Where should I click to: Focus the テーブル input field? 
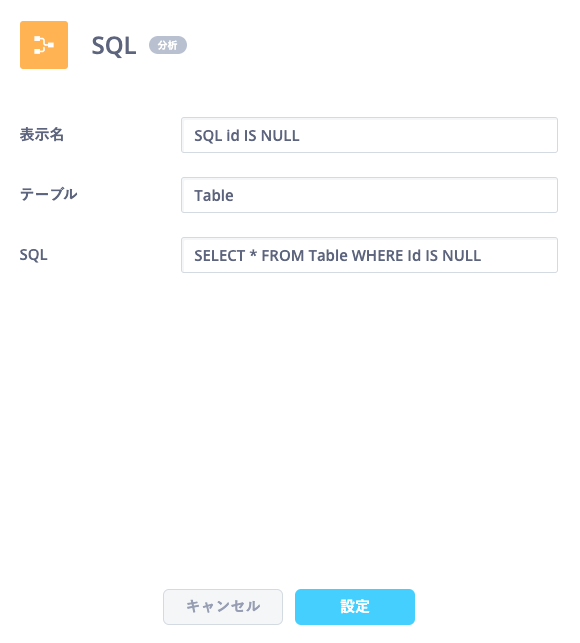click(369, 195)
